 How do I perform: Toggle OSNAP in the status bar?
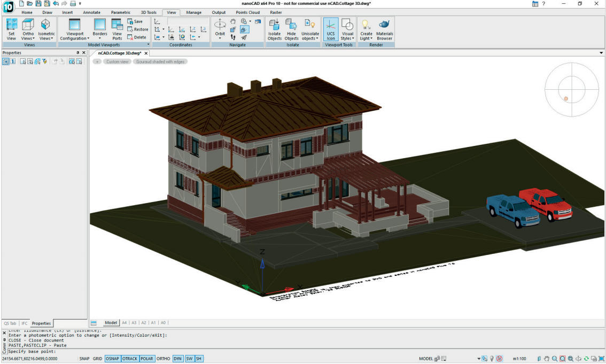click(112, 359)
